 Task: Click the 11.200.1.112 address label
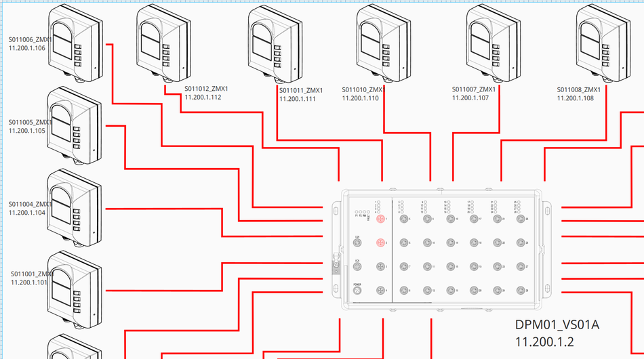203,98
